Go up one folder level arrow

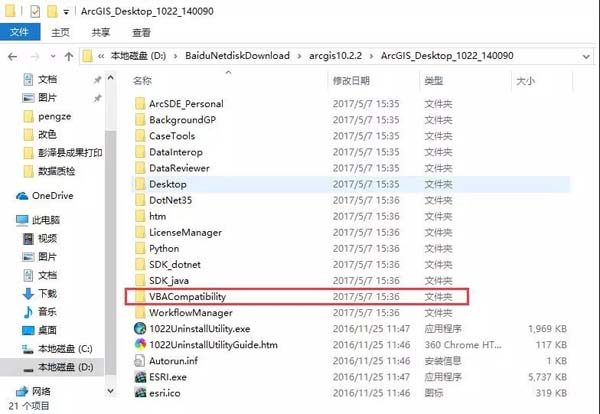tap(69, 57)
